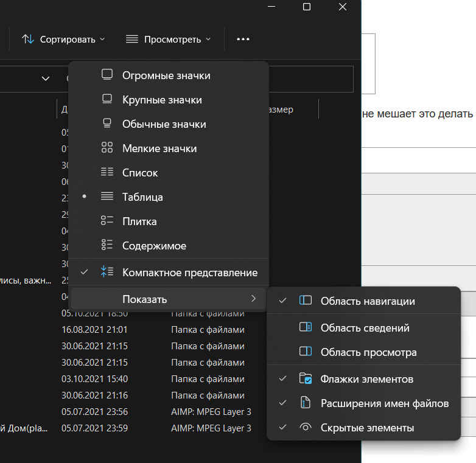The image size is (476, 463).
Task: Sort by the Размер column header
Action: (x=281, y=110)
